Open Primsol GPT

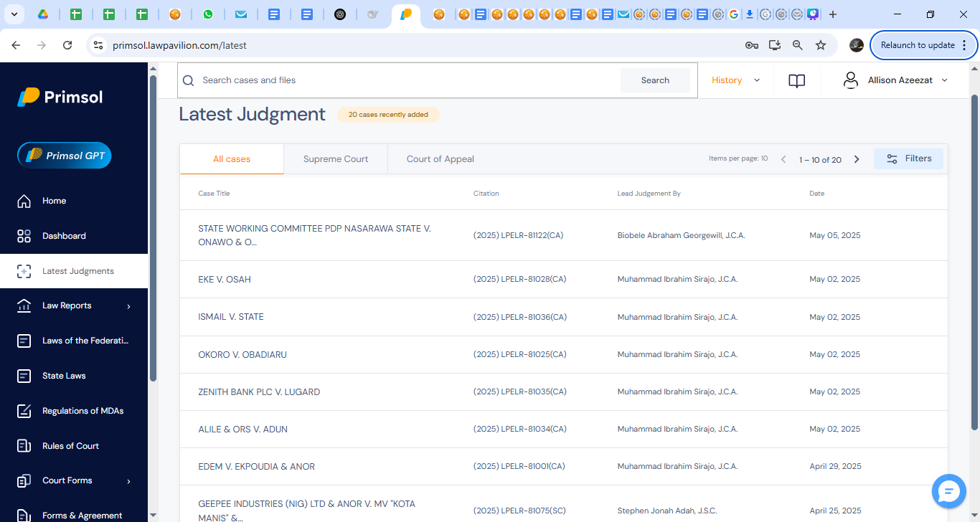(x=65, y=156)
